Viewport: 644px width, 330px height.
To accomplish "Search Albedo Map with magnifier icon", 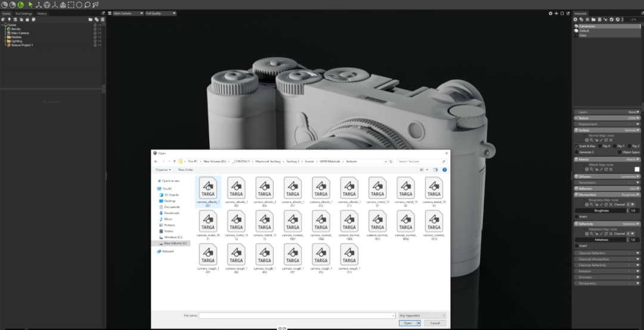I will [x=592, y=169].
